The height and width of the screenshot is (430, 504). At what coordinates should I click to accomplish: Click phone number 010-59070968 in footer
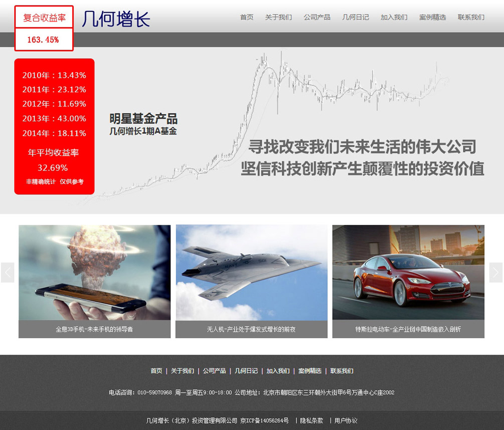[x=154, y=393]
